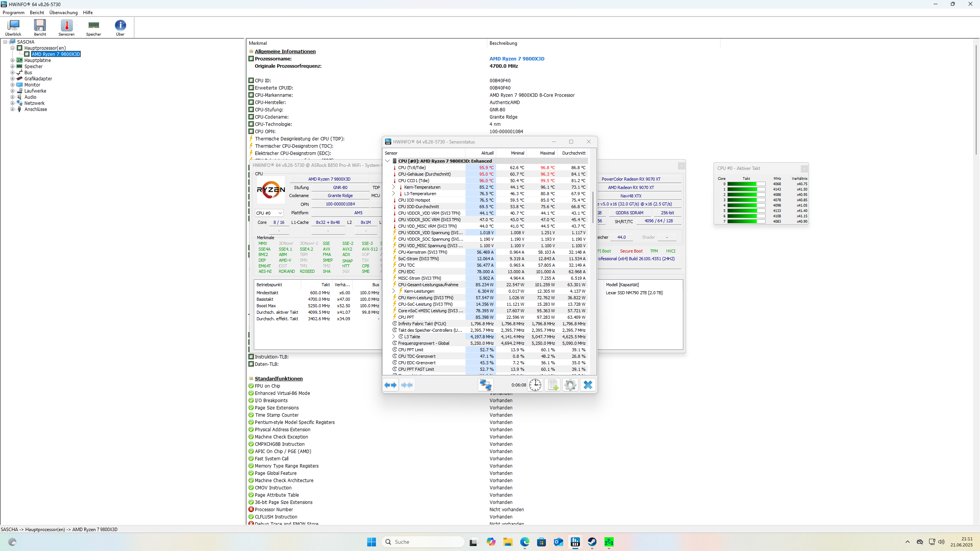980x551 pixels.
Task: Expand sensor window columns with arrows icon
Action: [x=390, y=385]
